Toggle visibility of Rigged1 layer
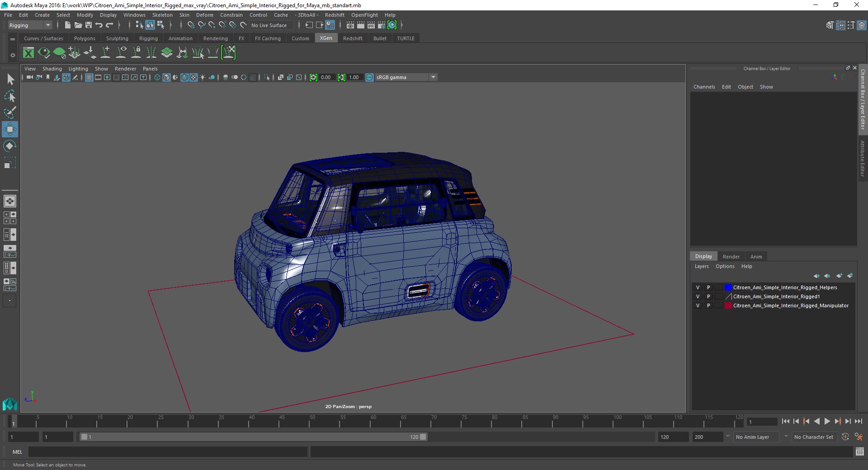This screenshot has width=868, height=470. [698, 296]
